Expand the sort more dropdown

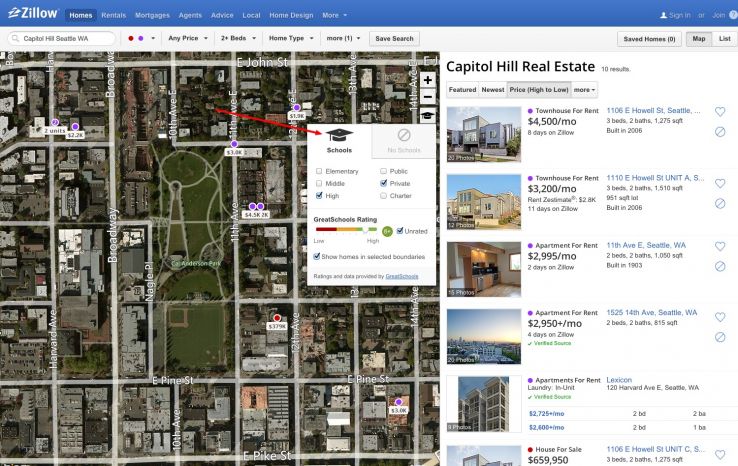pyautogui.click(x=584, y=89)
